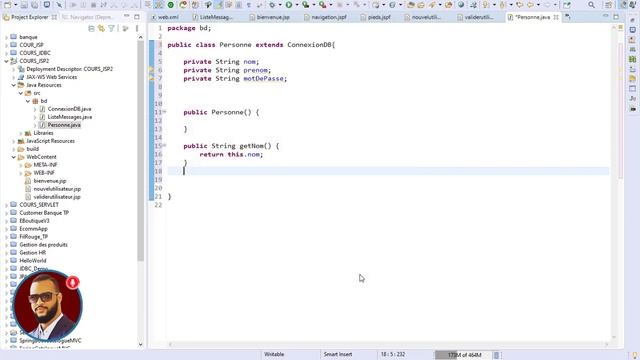Open the Project Explorer View Menu dots
The width and height of the screenshot is (640, 360).
tap(137, 28)
